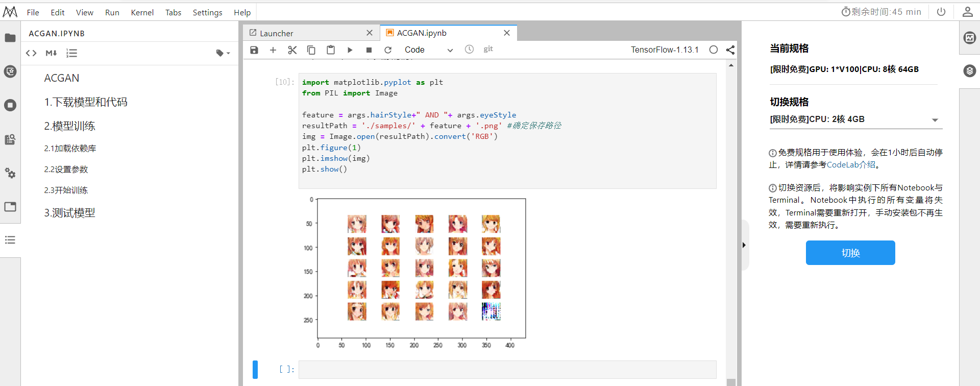Open the Kernel menu
The image size is (980, 386).
pos(142,12)
